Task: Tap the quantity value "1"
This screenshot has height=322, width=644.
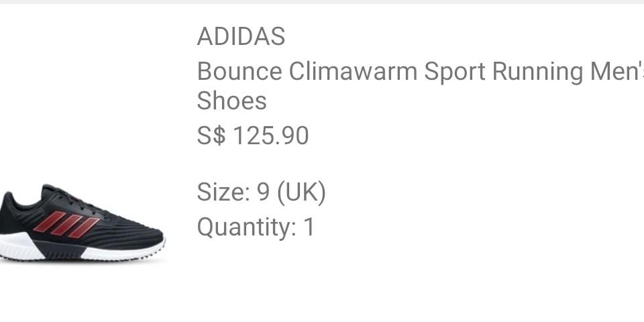Action: click(x=309, y=227)
